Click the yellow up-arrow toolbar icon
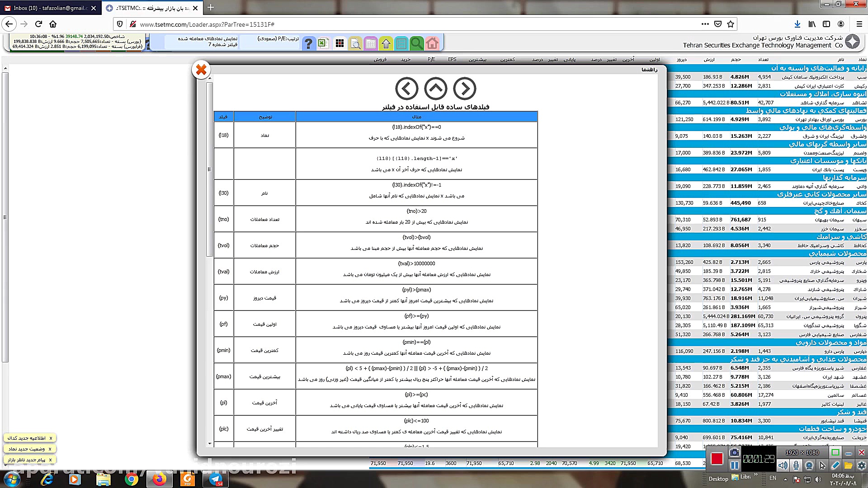The width and height of the screenshot is (868, 488). (386, 43)
